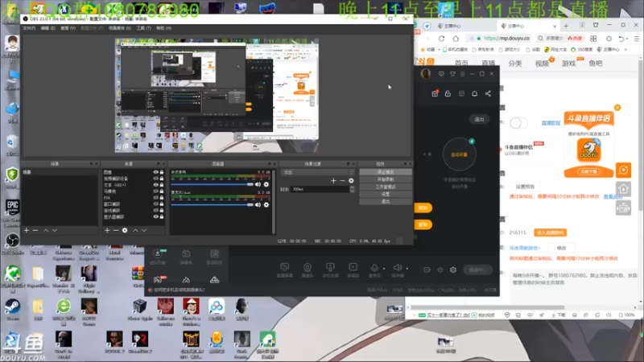Remove selected source with minus in sources panel
Screen dimensions: 644x362
pyautogui.click(x=116, y=230)
